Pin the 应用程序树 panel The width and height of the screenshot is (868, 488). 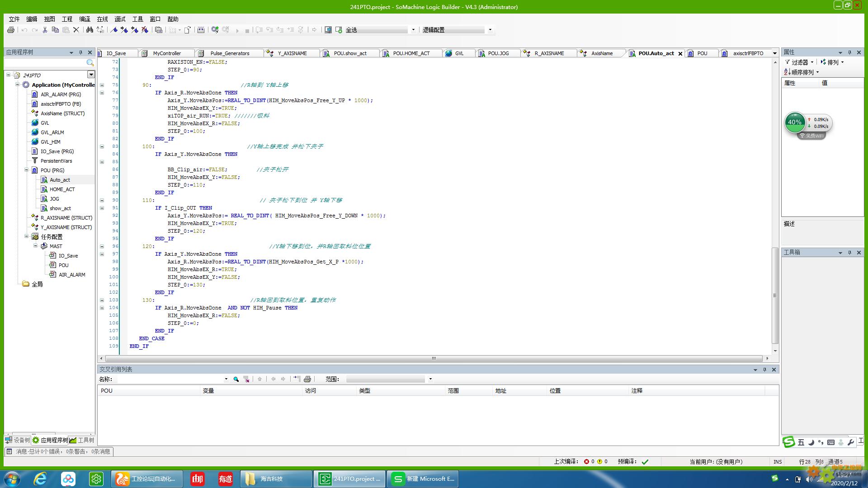click(80, 52)
